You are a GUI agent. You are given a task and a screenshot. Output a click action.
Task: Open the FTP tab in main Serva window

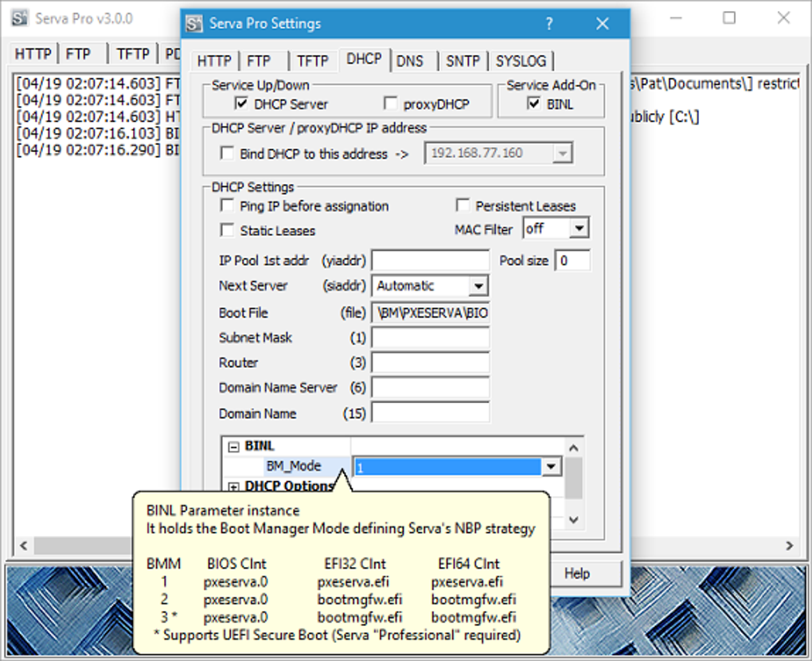78,54
